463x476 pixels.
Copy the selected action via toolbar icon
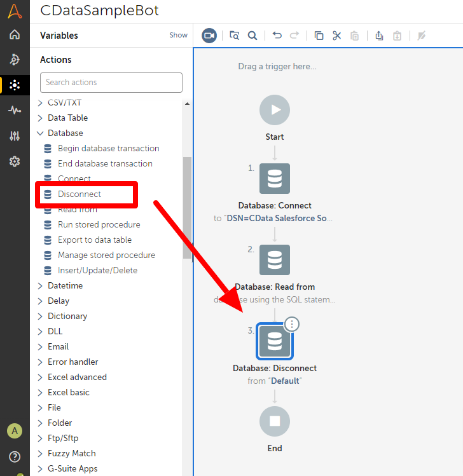tap(319, 36)
